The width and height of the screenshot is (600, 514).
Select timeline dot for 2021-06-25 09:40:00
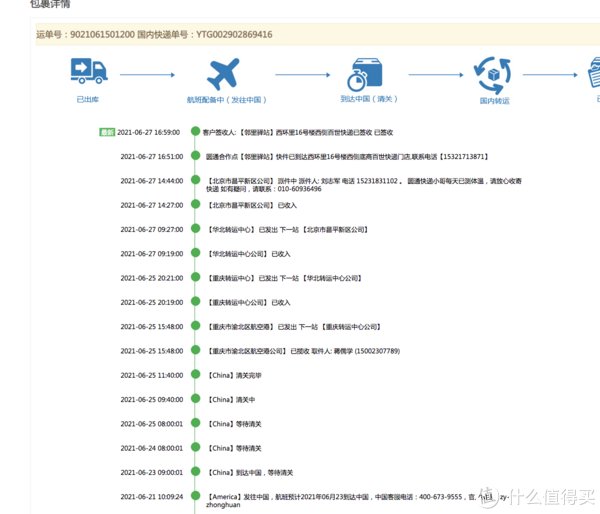coord(196,398)
